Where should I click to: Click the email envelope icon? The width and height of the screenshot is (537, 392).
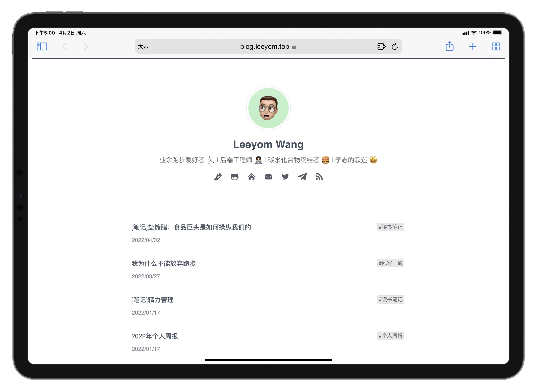(x=268, y=177)
